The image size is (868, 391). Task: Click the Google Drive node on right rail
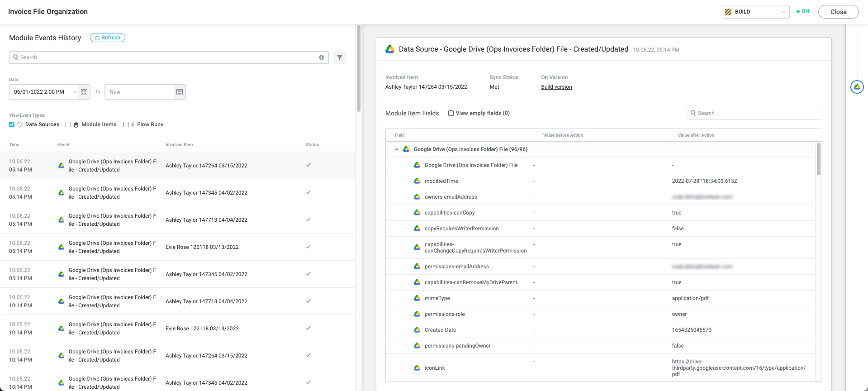[x=857, y=87]
